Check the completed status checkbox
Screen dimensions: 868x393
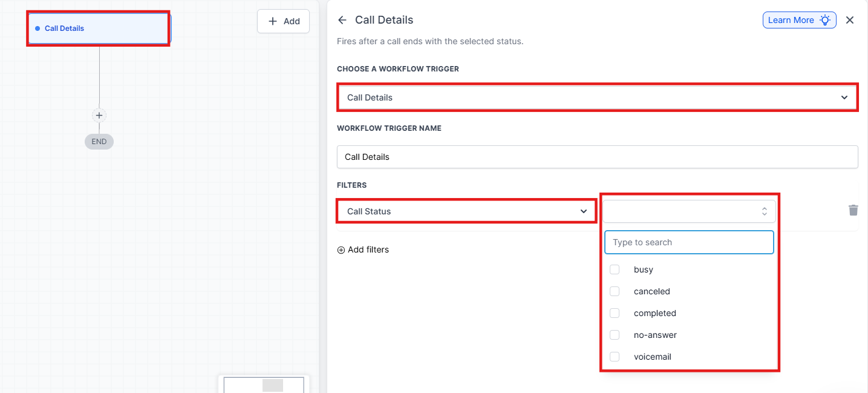615,313
